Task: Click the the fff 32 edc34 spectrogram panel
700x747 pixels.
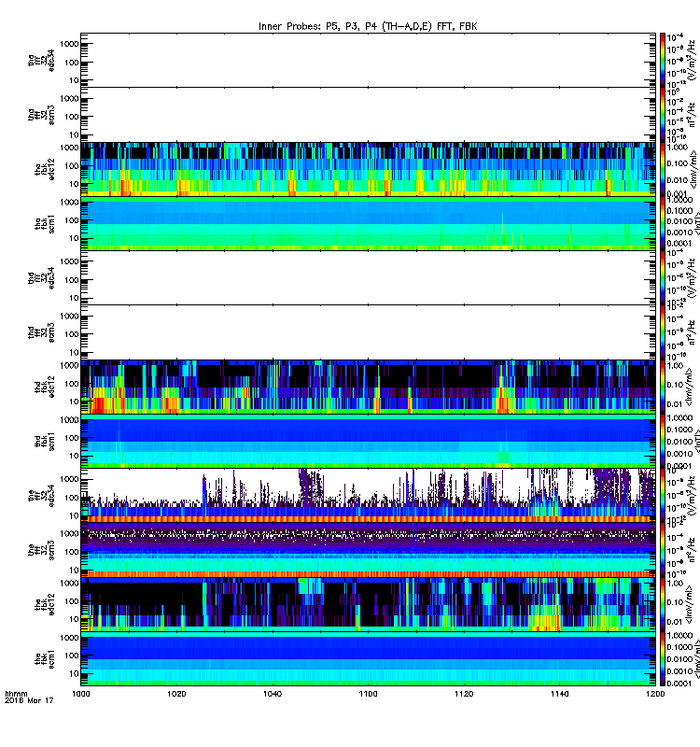Action: pyautogui.click(x=368, y=496)
